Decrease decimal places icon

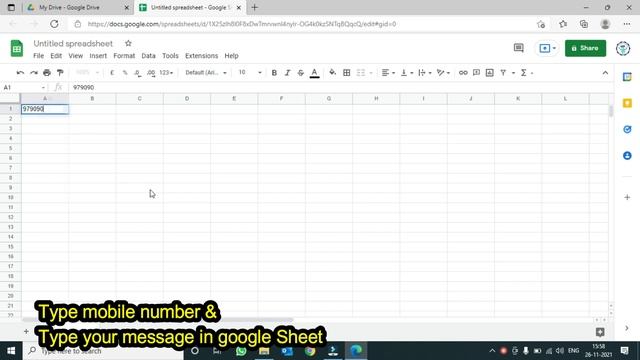coord(138,73)
